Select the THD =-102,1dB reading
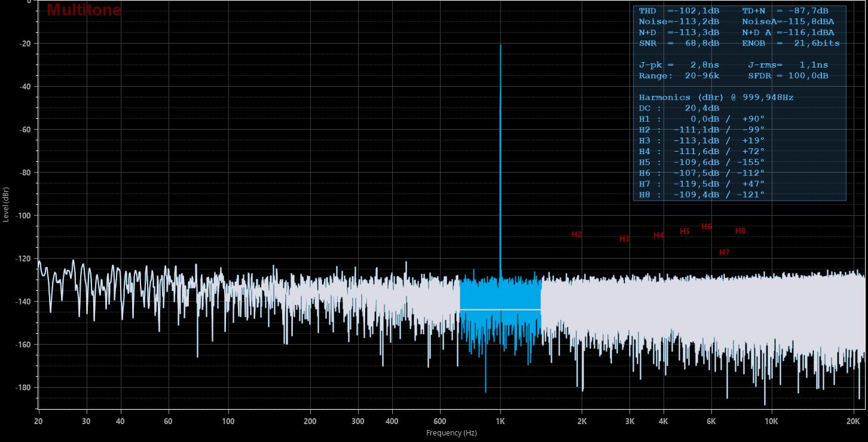This screenshot has width=868, height=442. (678, 11)
